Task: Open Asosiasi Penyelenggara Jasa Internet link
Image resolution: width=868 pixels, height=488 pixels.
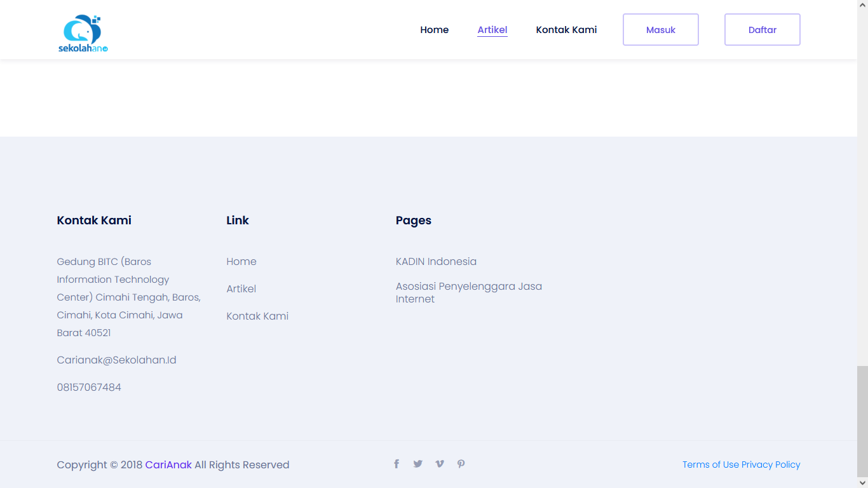Action: tap(468, 292)
